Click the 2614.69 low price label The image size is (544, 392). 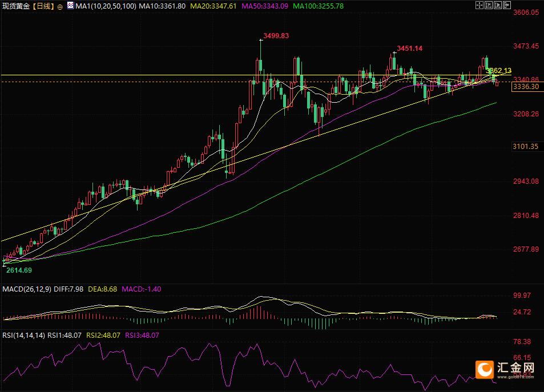[x=19, y=270]
